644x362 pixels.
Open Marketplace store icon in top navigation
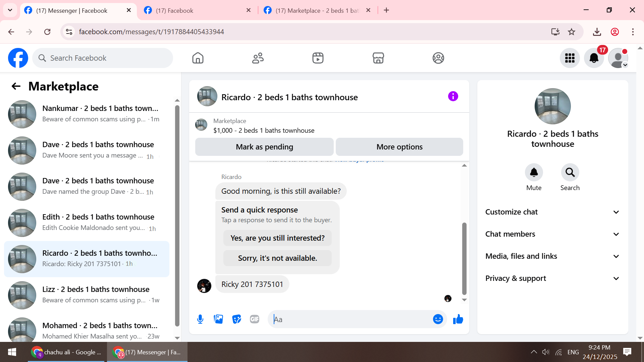click(x=378, y=58)
